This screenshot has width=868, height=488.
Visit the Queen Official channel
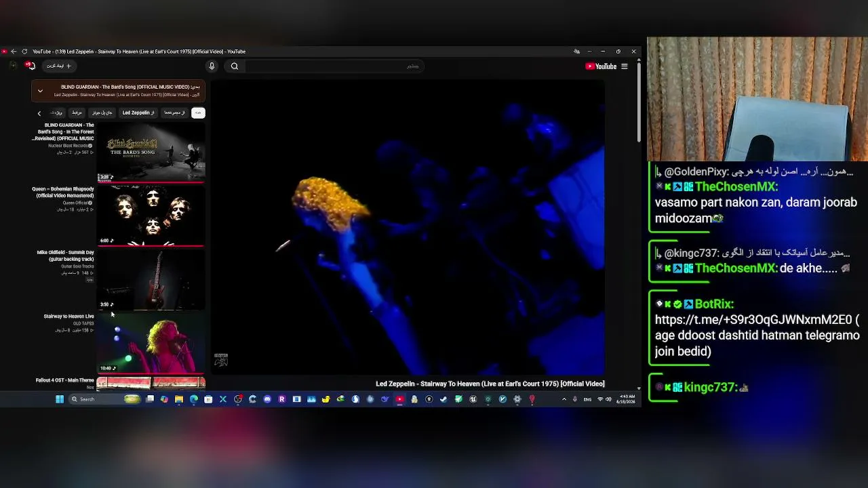point(77,203)
